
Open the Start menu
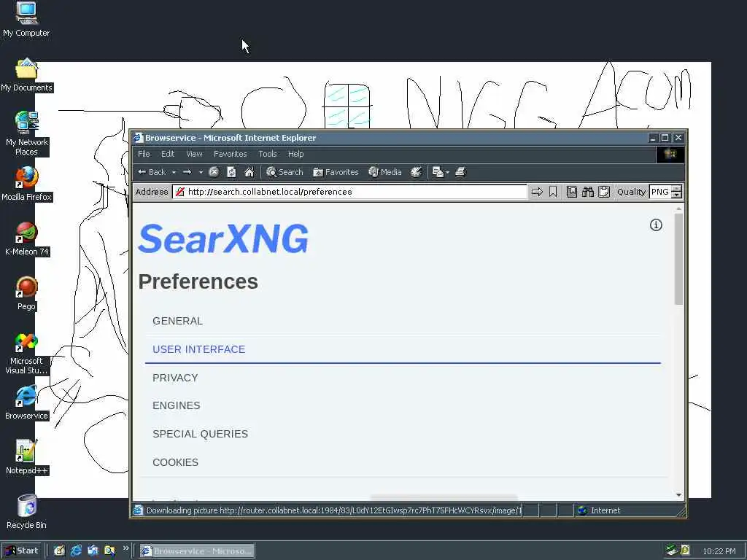(22, 551)
